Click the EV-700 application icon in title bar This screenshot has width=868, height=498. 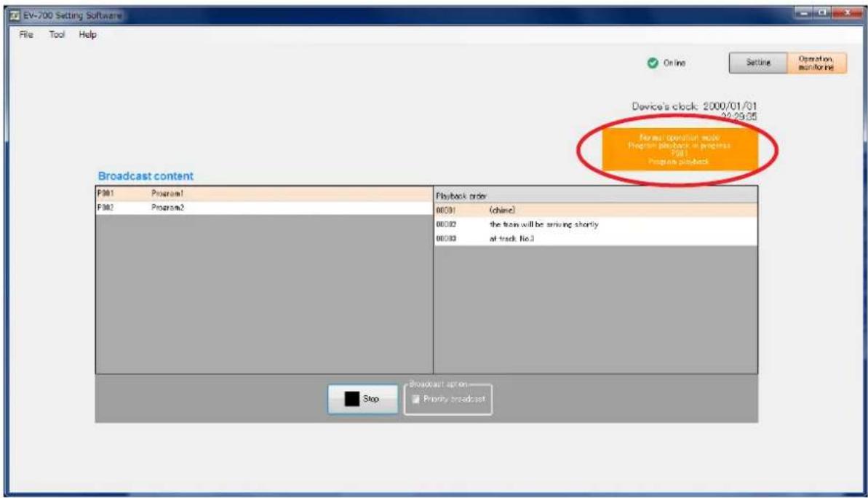point(15,15)
